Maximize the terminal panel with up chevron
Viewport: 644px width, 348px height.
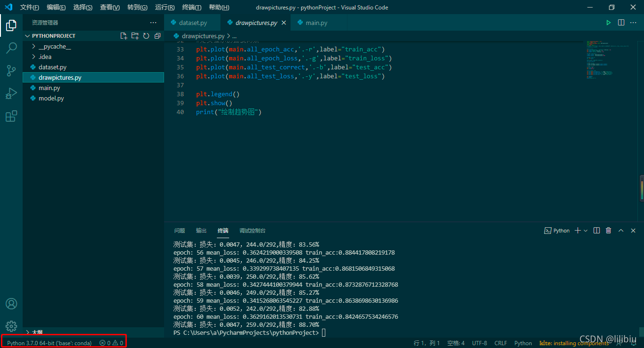pos(621,231)
